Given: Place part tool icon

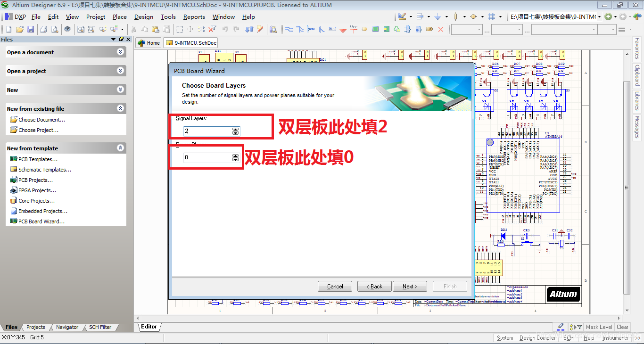Looking at the screenshot, I should [364, 29].
